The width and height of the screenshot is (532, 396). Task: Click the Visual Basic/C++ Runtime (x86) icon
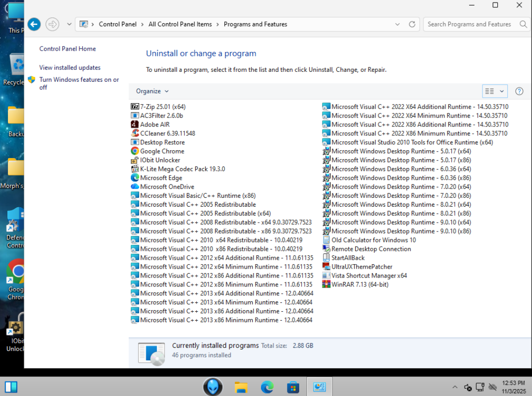135,195
